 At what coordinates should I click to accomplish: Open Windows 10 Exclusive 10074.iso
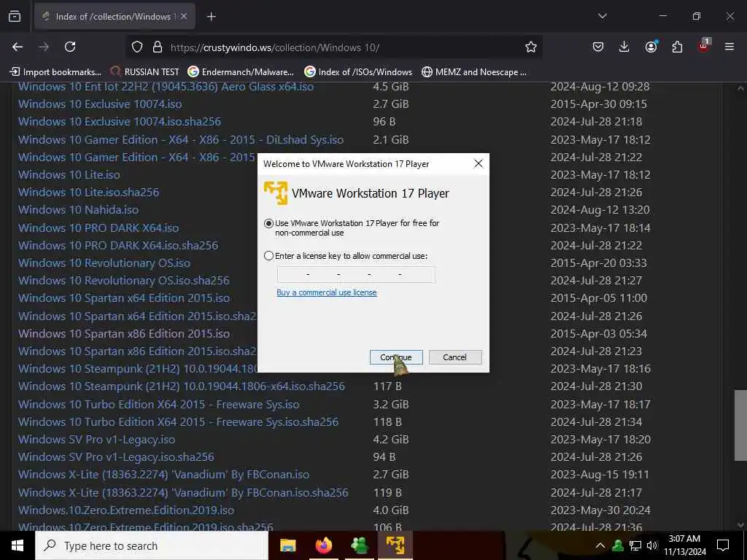pos(100,104)
